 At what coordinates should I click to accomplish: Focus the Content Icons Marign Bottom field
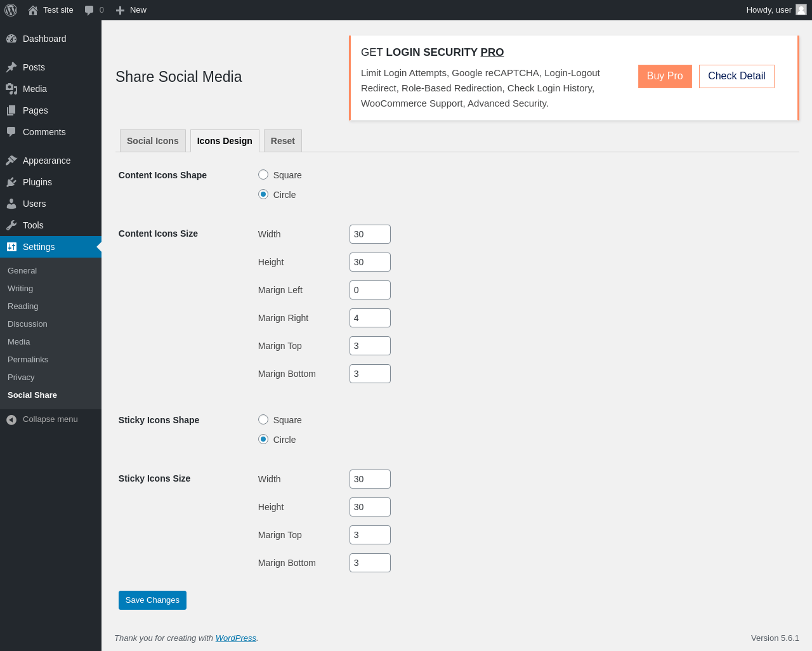pyautogui.click(x=370, y=374)
